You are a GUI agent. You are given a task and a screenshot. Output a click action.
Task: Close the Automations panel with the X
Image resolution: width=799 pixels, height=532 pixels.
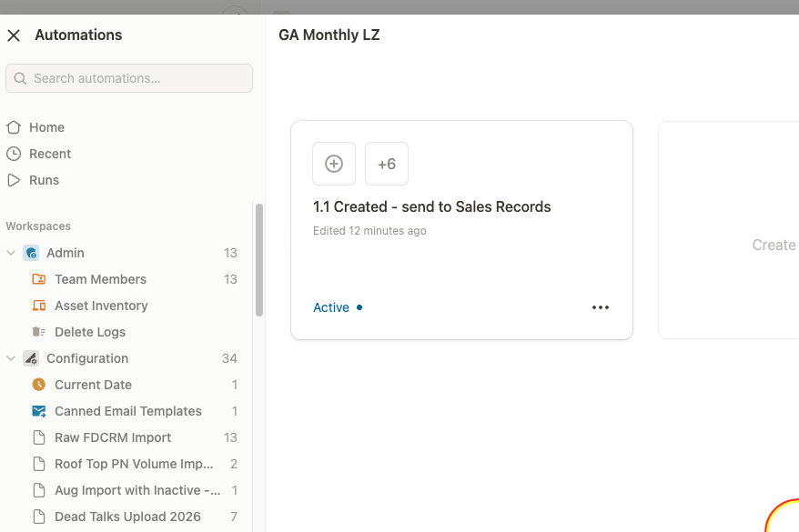tap(14, 35)
